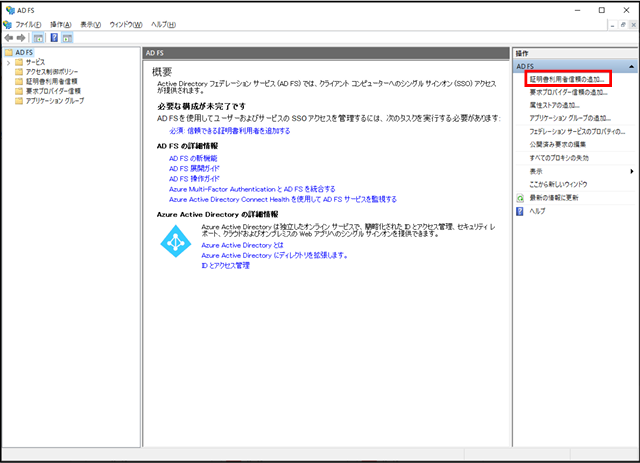Image resolution: width=640 pixels, height=463 pixels.
Task: Open the ID とアクセス管理 link
Action: 225,265
